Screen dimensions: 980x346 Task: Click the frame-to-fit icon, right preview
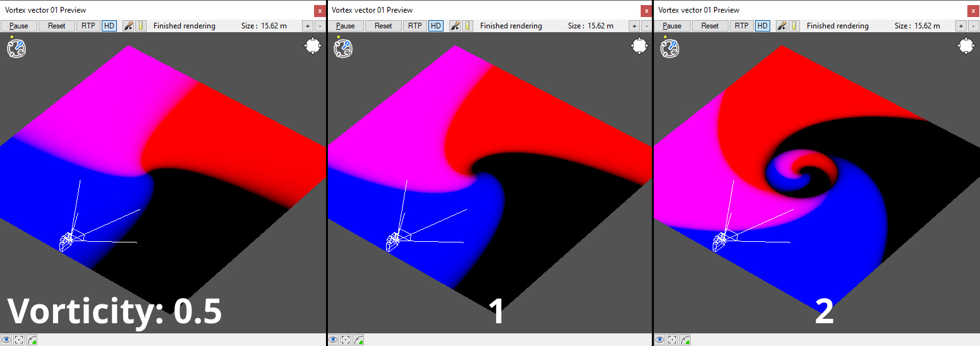672,340
